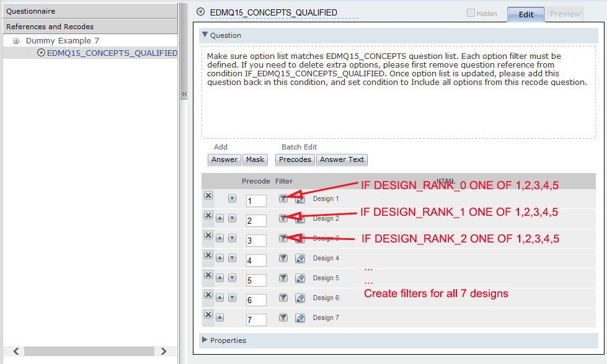Add a Mask
The image size is (607, 364).
pos(255,159)
